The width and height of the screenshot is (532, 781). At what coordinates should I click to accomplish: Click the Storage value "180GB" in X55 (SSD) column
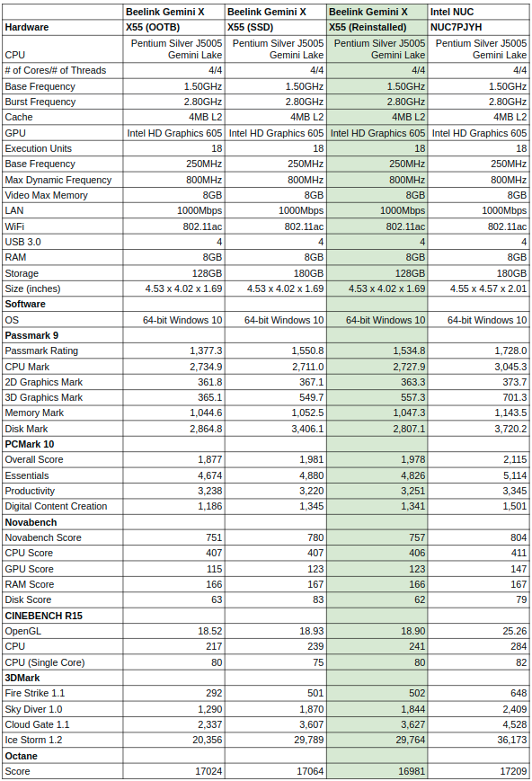[x=309, y=273]
